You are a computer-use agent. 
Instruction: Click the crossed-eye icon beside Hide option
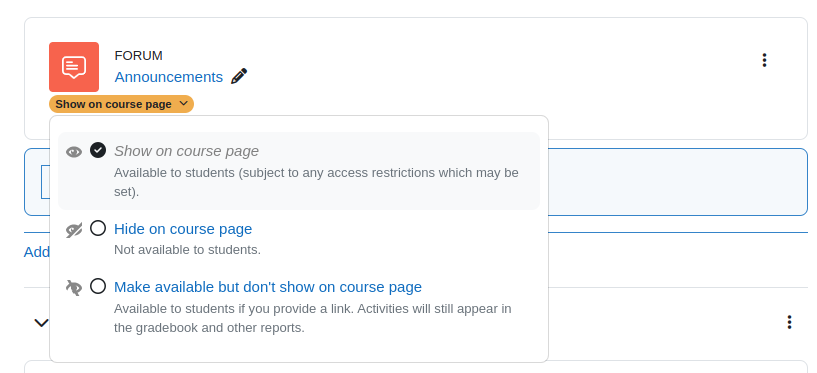[74, 230]
